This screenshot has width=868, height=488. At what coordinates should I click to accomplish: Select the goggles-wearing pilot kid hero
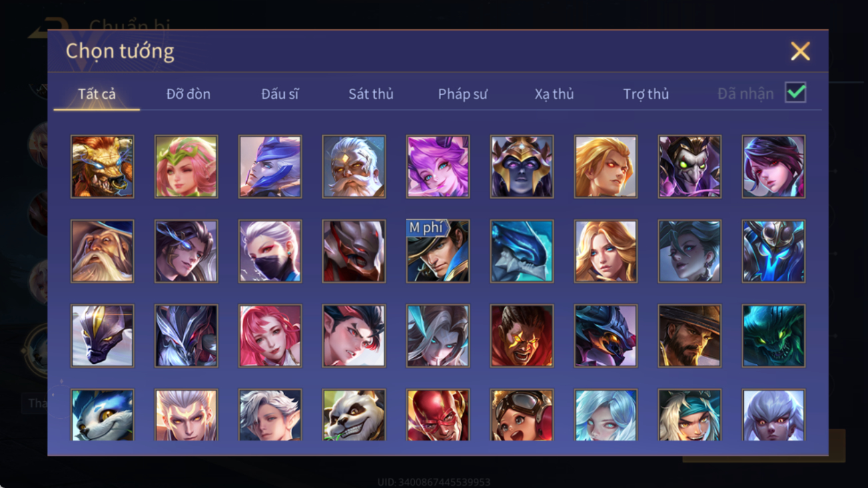522,415
